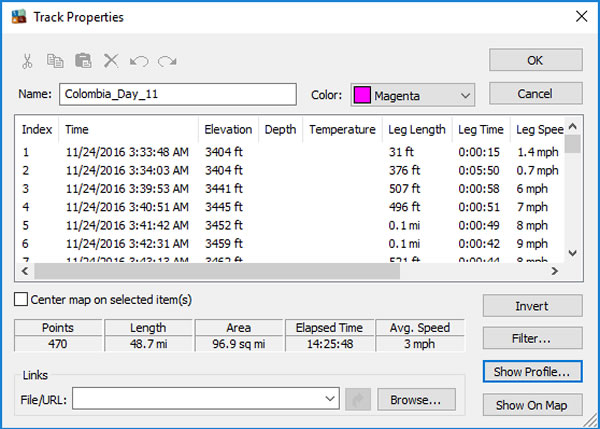
Task: Select track point row 11/24/2016 3:40:51 AM
Action: (x=290, y=207)
